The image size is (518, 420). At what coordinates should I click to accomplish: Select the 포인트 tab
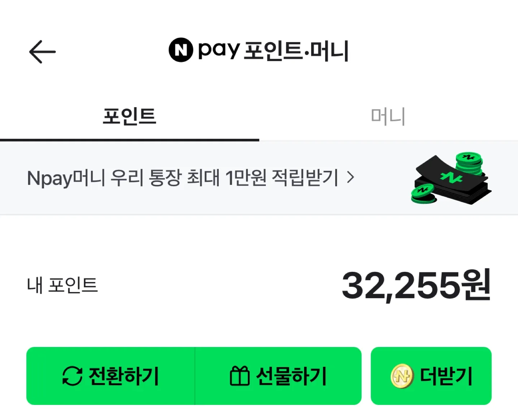click(x=129, y=117)
